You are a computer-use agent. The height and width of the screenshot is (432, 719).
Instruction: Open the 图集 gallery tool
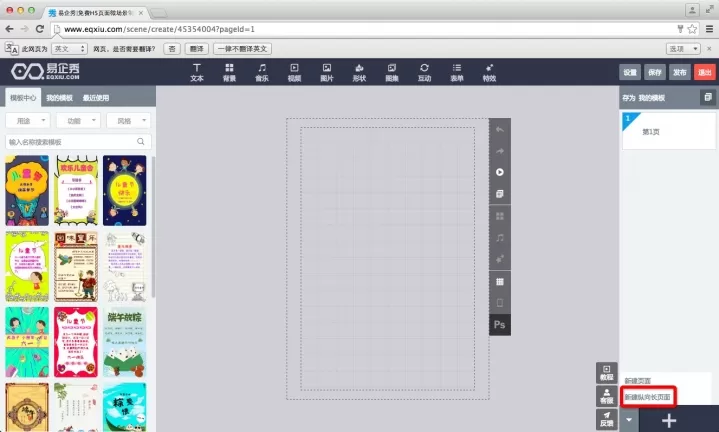click(x=392, y=73)
